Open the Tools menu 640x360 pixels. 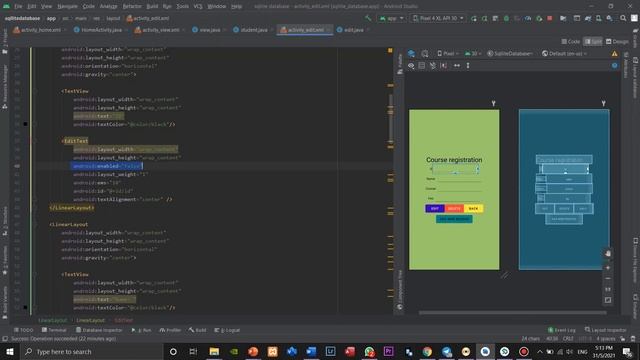182,6
